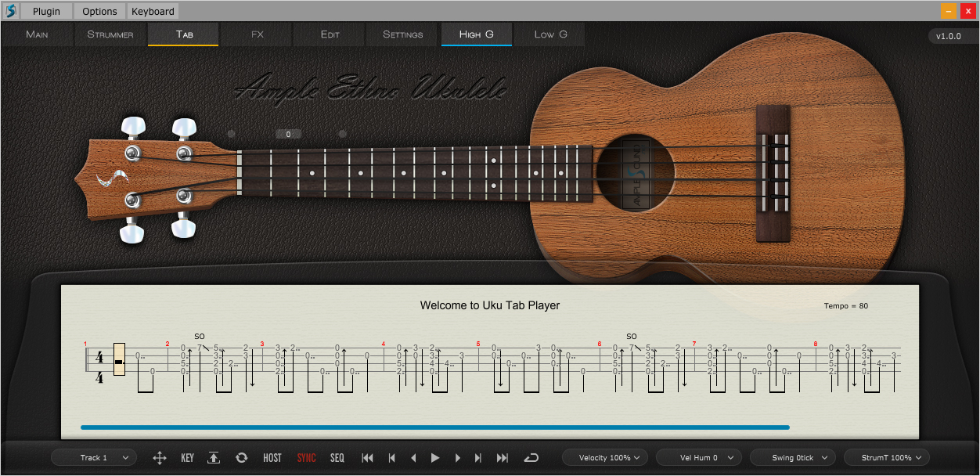
Task: Select the Low G tuning mode
Action: click(x=550, y=34)
